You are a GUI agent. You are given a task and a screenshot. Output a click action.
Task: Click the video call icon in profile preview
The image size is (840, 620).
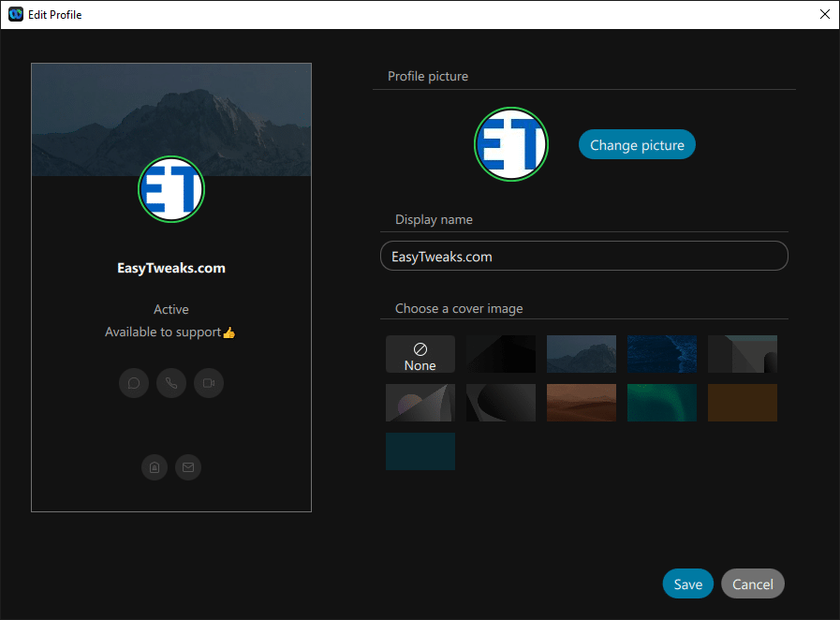[209, 383]
